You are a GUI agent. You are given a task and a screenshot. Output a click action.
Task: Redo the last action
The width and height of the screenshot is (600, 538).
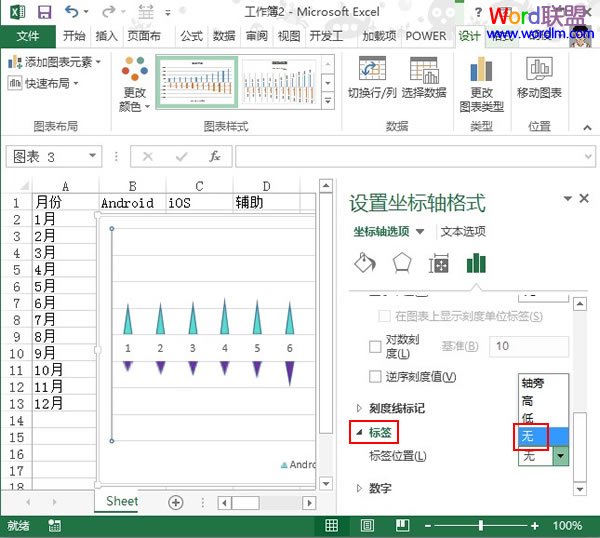coord(109,12)
